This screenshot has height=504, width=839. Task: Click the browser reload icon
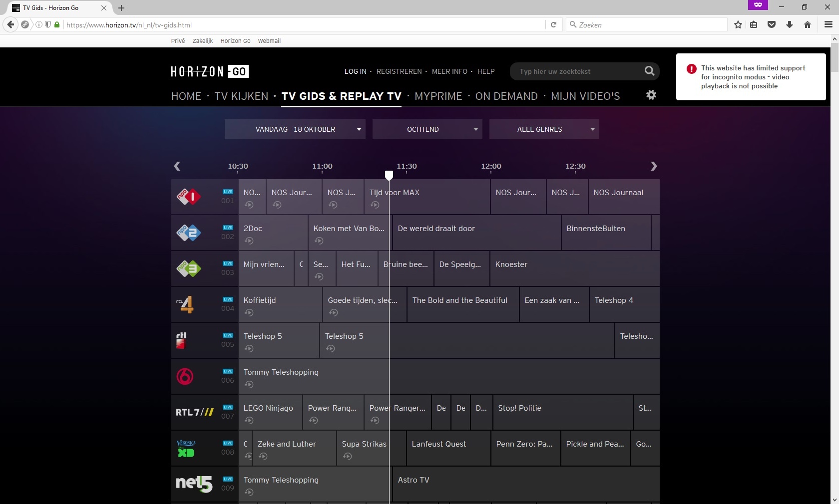tap(553, 24)
